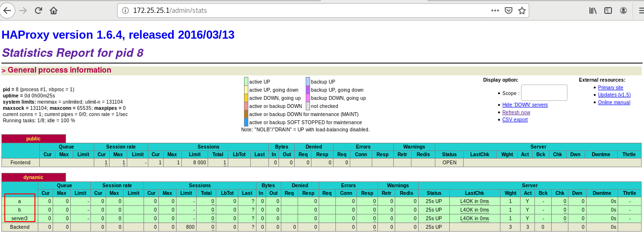Click the LastChk header in dynamic table
644x245 pixels.
pos(474,193)
